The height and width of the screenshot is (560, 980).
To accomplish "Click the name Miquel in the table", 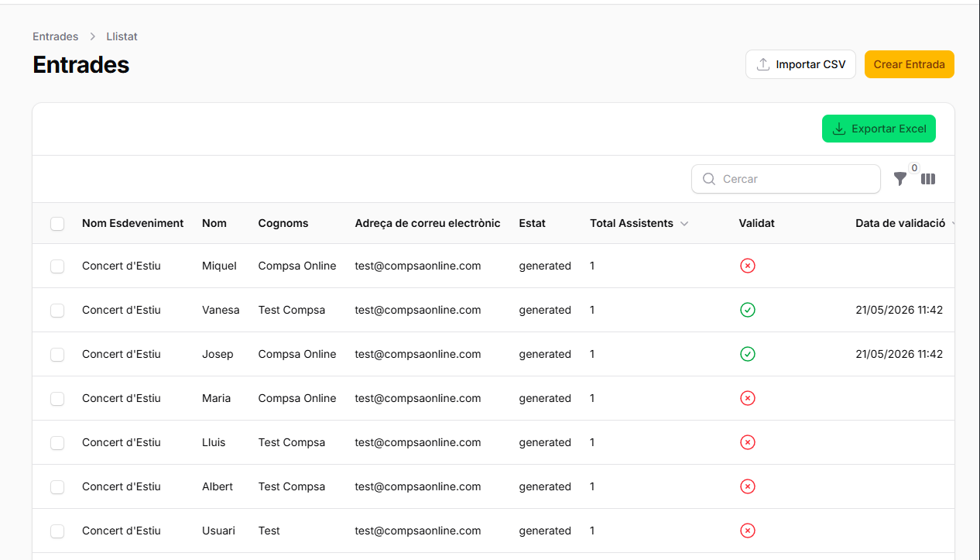I will coord(219,266).
